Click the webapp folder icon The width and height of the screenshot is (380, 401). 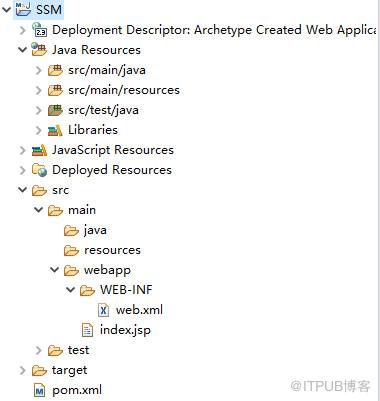(71, 270)
